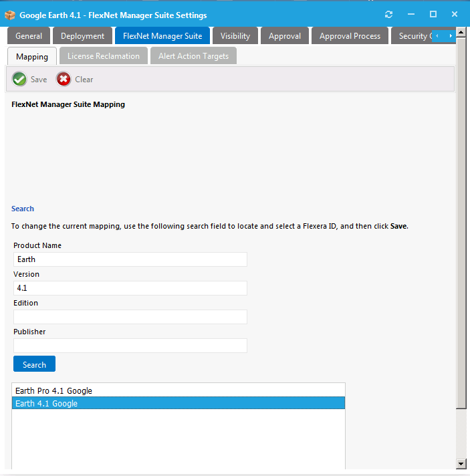Click the refresh icon in title bar
The image size is (470, 476).
tap(389, 15)
